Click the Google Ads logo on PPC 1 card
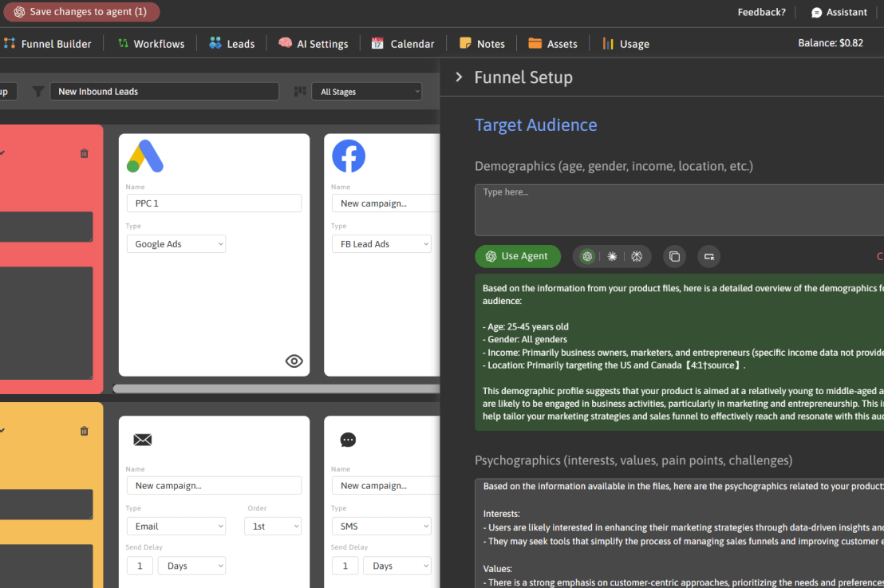The width and height of the screenshot is (884, 588). pyautogui.click(x=145, y=156)
